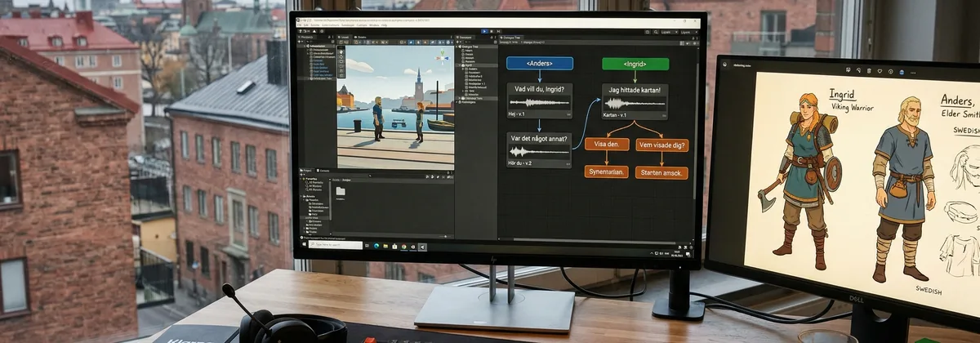The height and width of the screenshot is (343, 980).
Task: Select the Rotate tool in scene overlay
Action: 341,61
